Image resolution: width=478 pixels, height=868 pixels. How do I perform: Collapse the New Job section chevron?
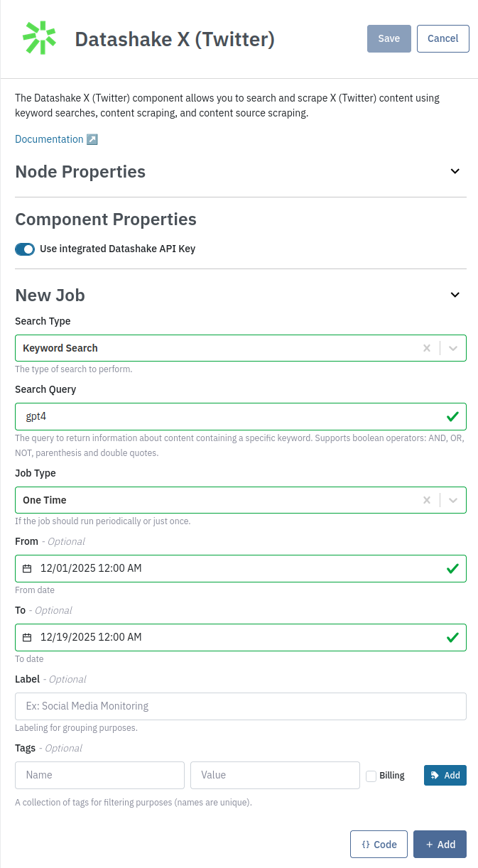(455, 295)
